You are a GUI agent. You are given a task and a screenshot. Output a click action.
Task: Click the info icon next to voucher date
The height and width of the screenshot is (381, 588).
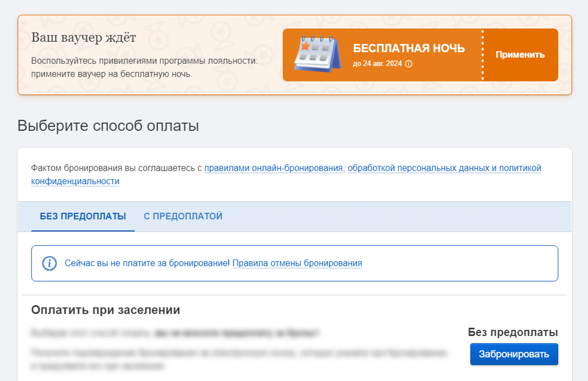point(409,64)
